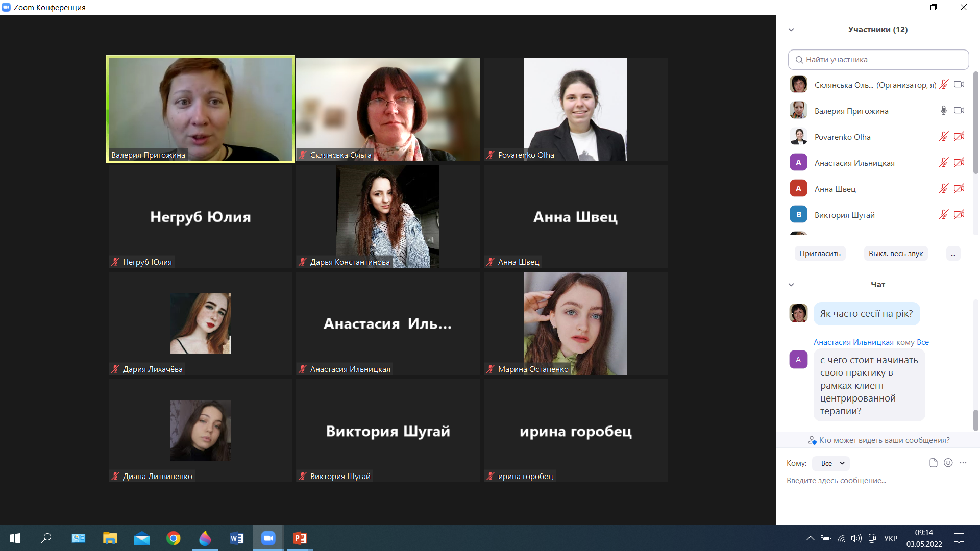
Task: Select Валерия Пригожина's video tile
Action: (201, 109)
